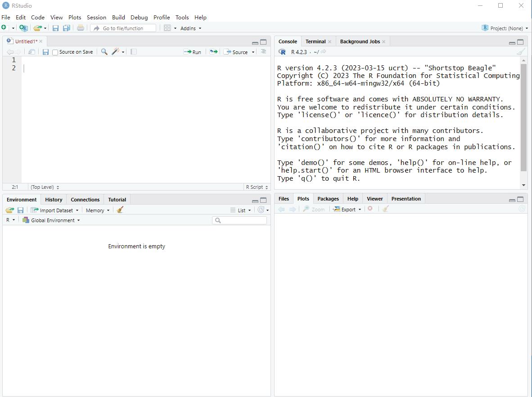The width and height of the screenshot is (532, 397).
Task: Show document outline icon in editor
Action: click(263, 52)
